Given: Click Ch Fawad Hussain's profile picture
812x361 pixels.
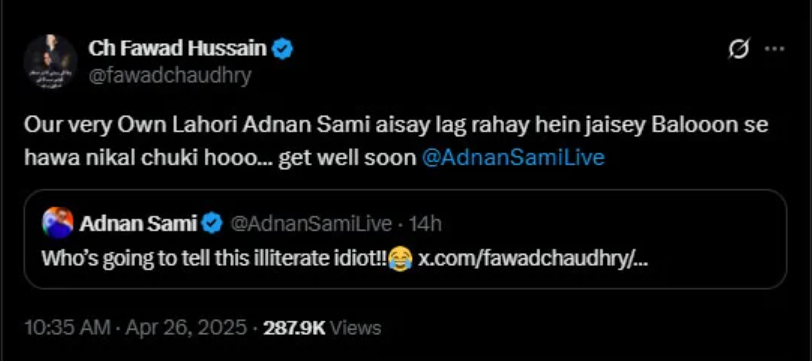Looking at the screenshot, I should click(x=50, y=62).
